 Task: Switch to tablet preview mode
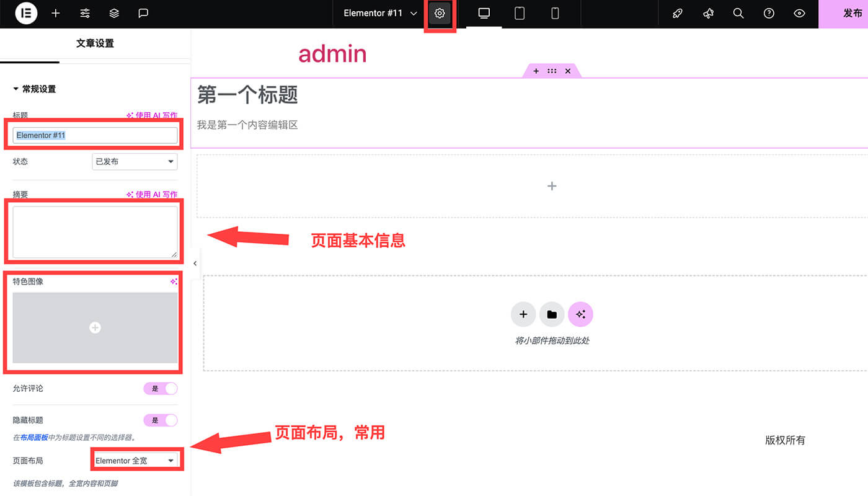(x=520, y=13)
